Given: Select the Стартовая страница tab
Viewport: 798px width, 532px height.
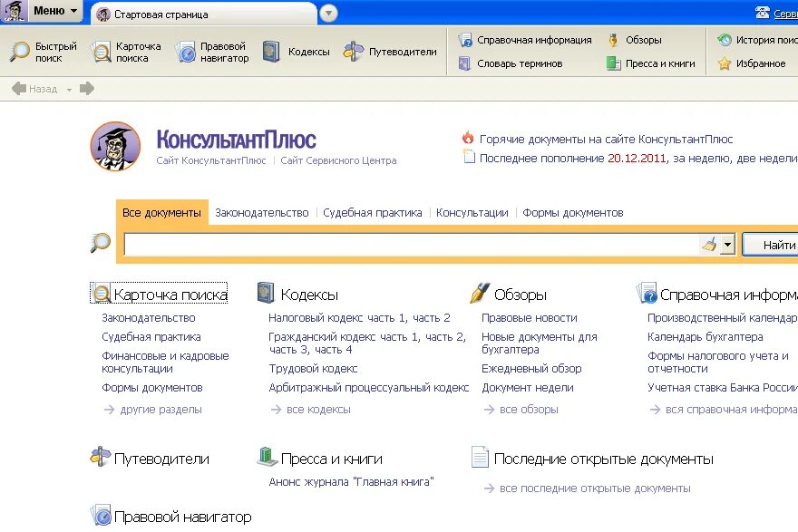Looking at the screenshot, I should (x=203, y=15).
